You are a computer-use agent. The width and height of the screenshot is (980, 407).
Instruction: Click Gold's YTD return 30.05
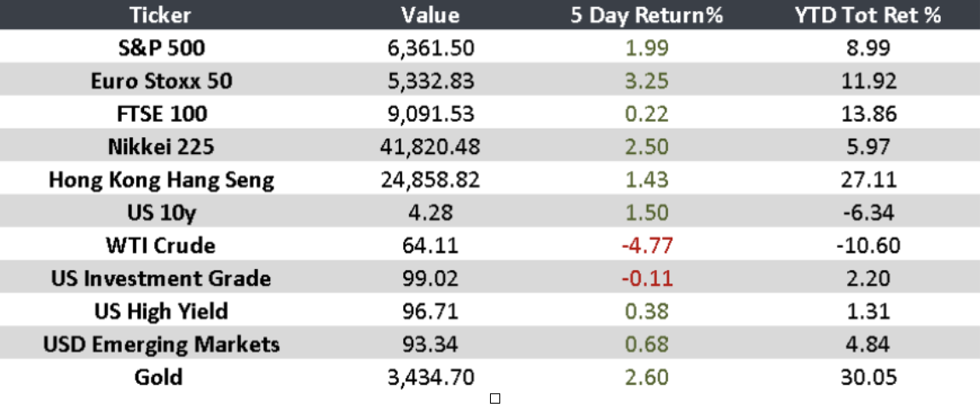(x=869, y=377)
